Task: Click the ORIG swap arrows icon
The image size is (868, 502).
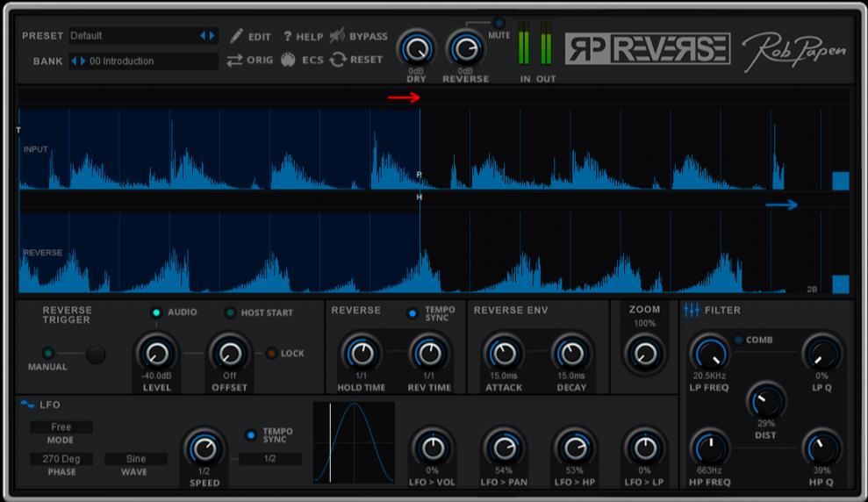Action: (x=234, y=60)
